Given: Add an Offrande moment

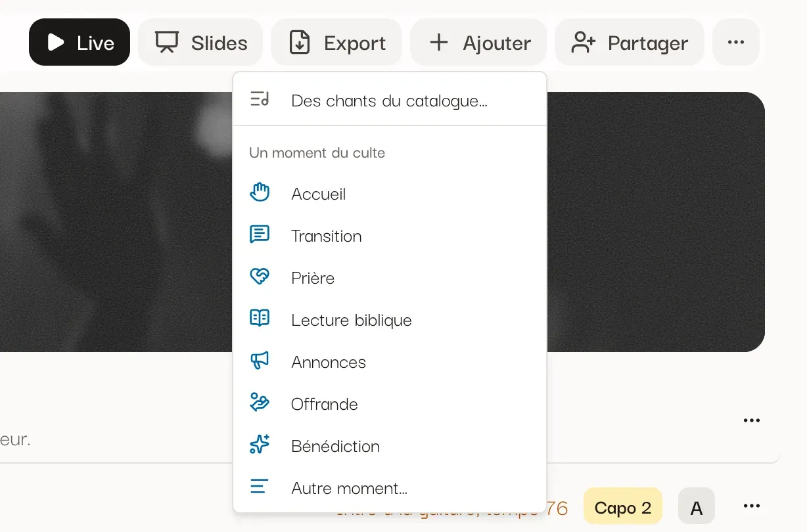Looking at the screenshot, I should point(390,404).
